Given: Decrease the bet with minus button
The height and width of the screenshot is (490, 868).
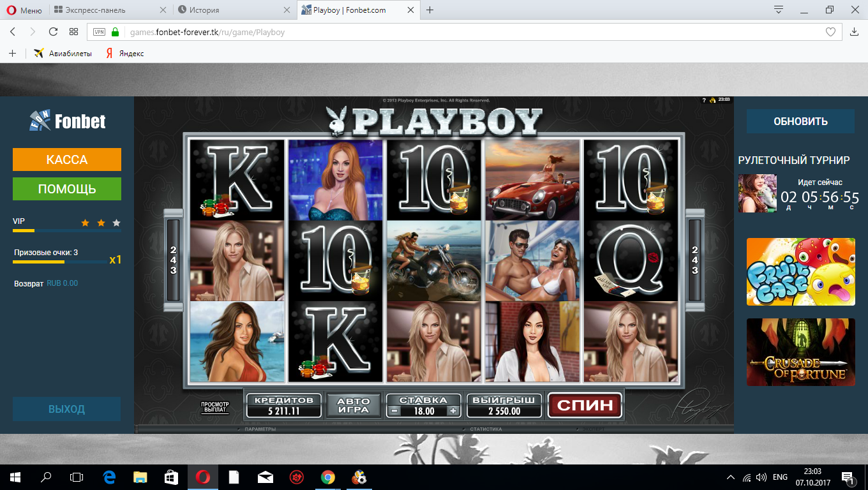Looking at the screenshot, I should point(394,411).
